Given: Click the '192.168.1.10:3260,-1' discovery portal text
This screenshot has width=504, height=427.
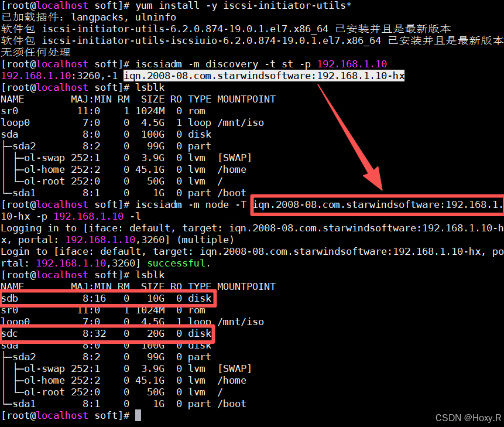Looking at the screenshot, I should tap(59, 76).
